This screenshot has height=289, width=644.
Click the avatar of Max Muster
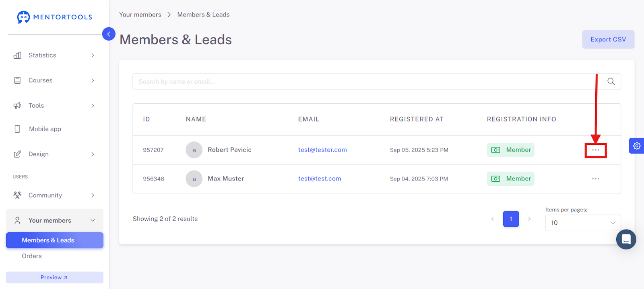click(x=194, y=179)
